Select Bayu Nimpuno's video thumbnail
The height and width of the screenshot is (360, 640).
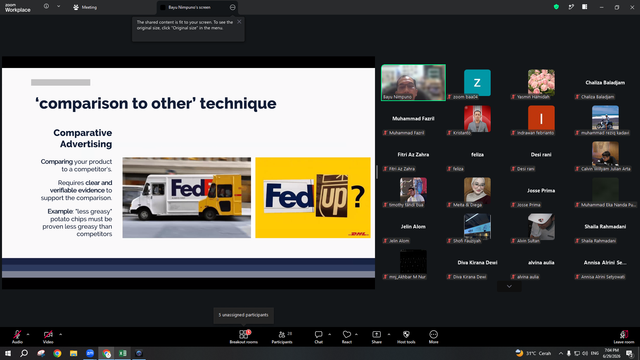click(x=413, y=82)
